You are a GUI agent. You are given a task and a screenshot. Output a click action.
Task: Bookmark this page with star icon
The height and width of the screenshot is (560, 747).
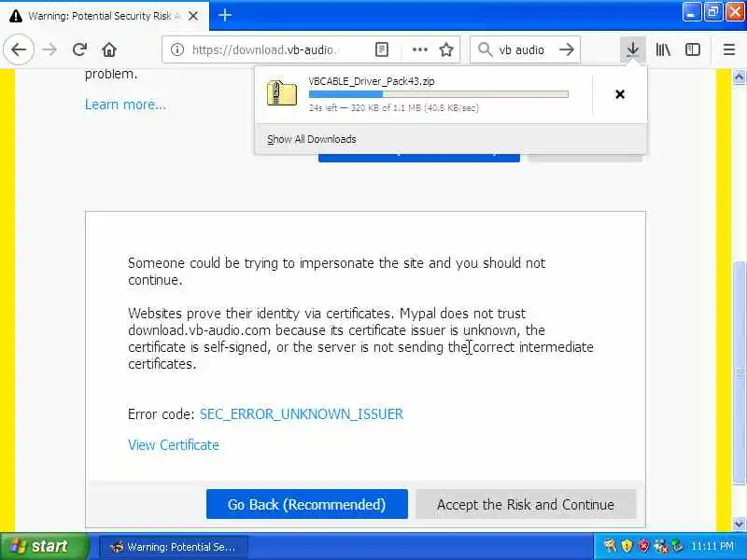click(x=446, y=49)
